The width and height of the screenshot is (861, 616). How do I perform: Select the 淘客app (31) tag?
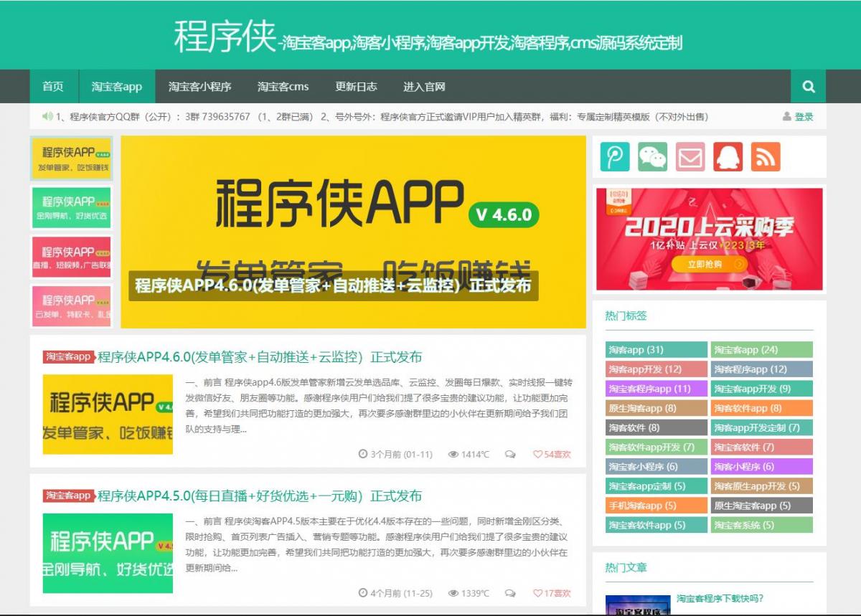(x=656, y=350)
